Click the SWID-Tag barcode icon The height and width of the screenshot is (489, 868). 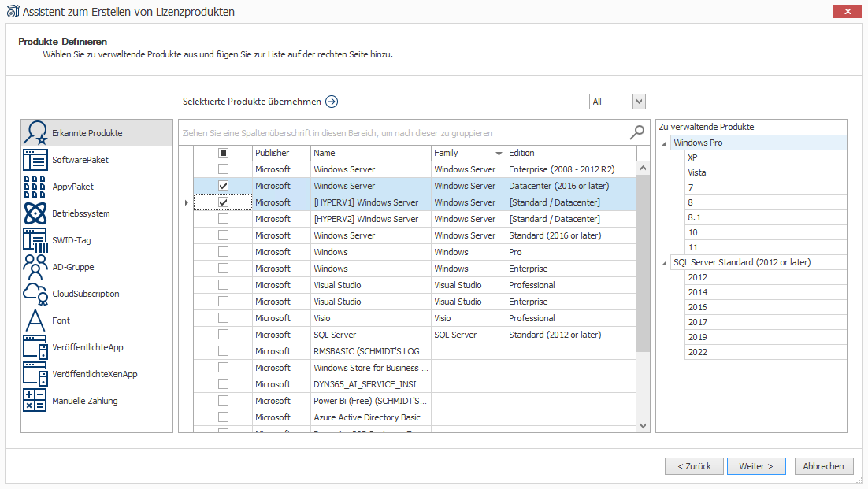click(x=35, y=240)
